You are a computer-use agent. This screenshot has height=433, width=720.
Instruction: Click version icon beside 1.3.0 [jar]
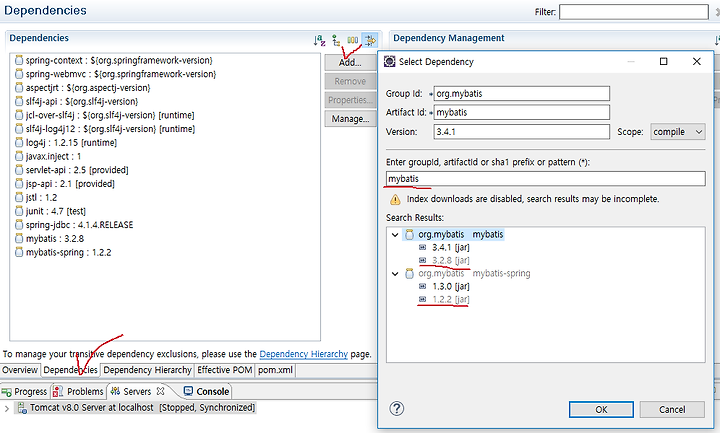422,286
